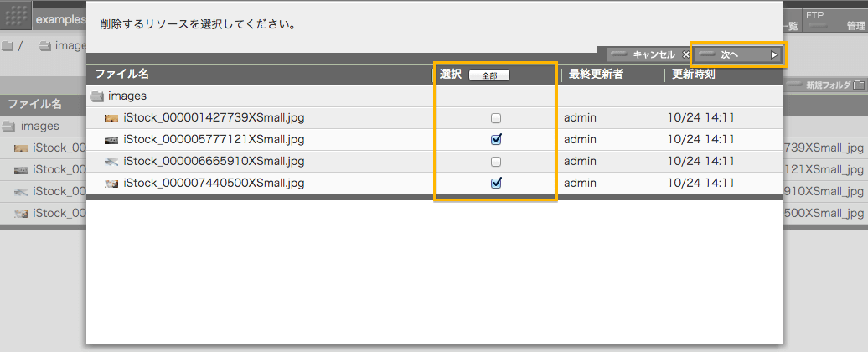Click thumbnail of iStock_000001427739XSmall.jpg in the dialog
Image resolution: width=868 pixels, height=352 pixels.
(x=111, y=118)
